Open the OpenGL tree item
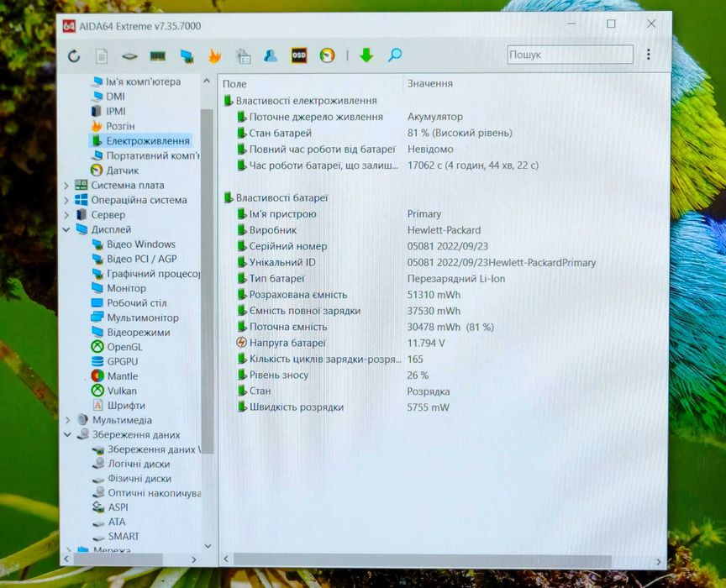This screenshot has height=588, width=726. pos(117,347)
